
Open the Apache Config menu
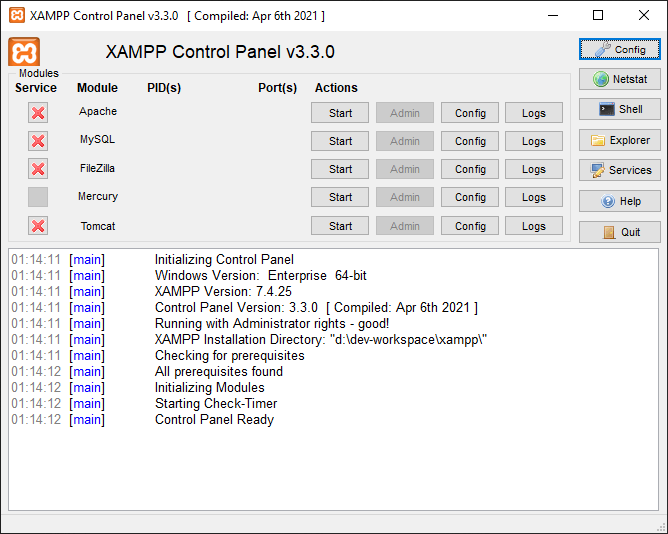click(470, 113)
